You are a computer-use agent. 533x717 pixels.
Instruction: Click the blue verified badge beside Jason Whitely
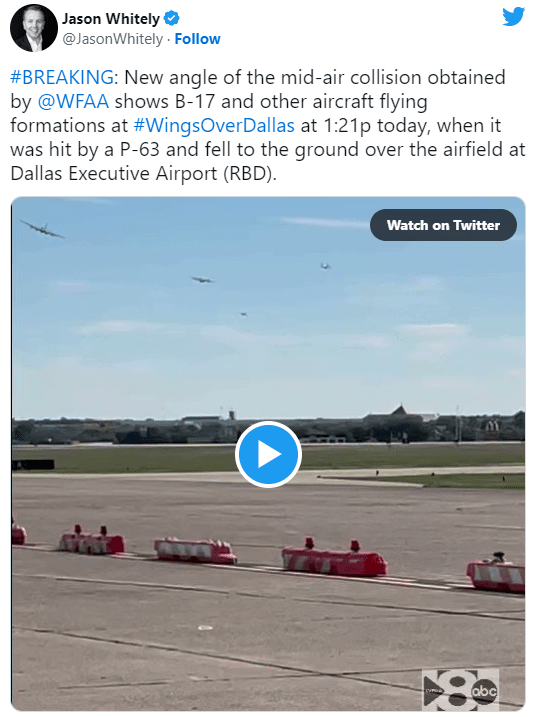(172, 19)
